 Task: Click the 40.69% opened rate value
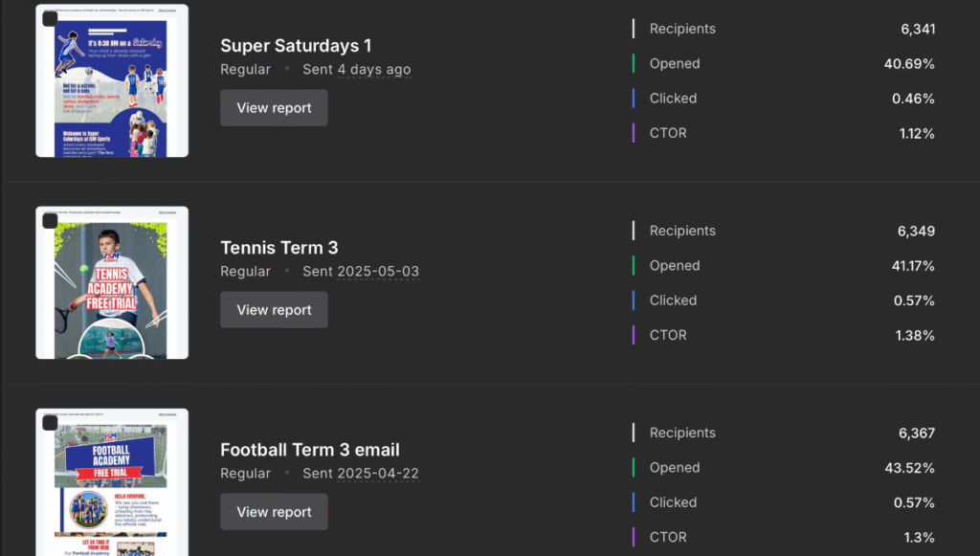tap(909, 64)
